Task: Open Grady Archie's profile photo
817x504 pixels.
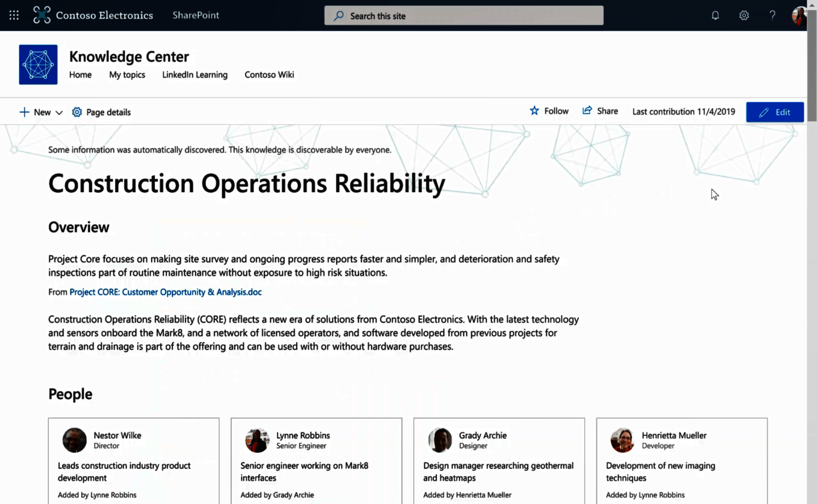Action: [440, 440]
